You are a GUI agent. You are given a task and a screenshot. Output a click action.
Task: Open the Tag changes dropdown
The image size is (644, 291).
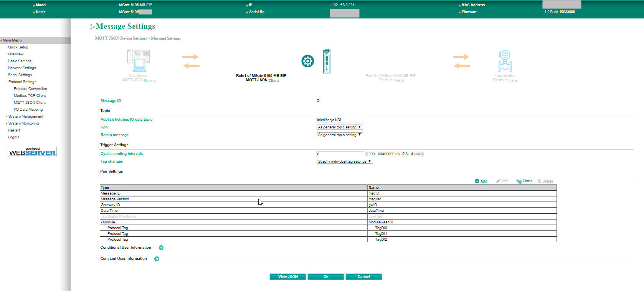[345, 161]
